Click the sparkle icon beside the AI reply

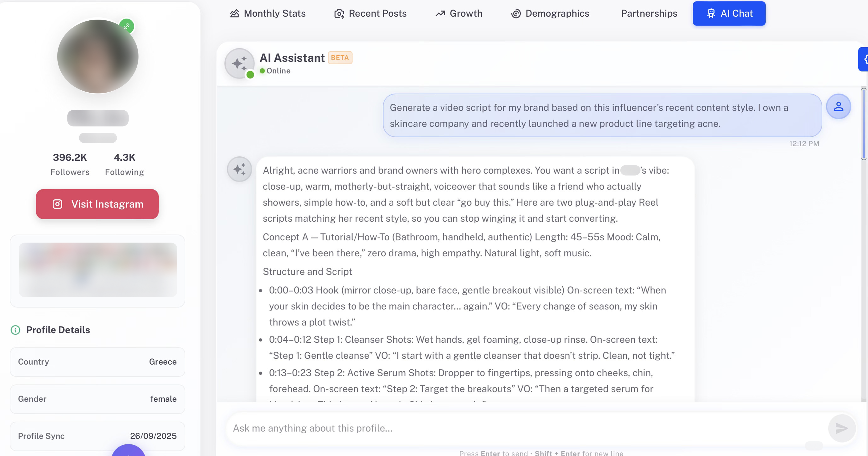240,169
